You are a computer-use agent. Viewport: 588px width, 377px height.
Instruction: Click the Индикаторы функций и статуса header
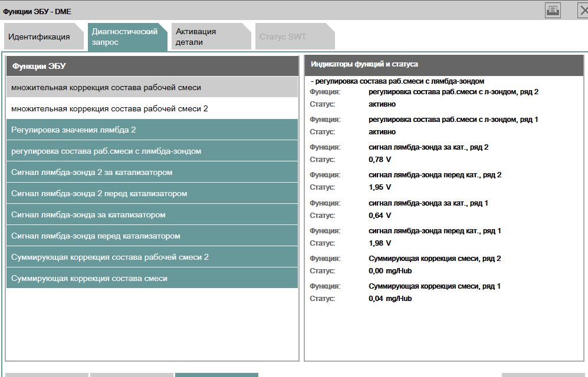[x=444, y=64]
